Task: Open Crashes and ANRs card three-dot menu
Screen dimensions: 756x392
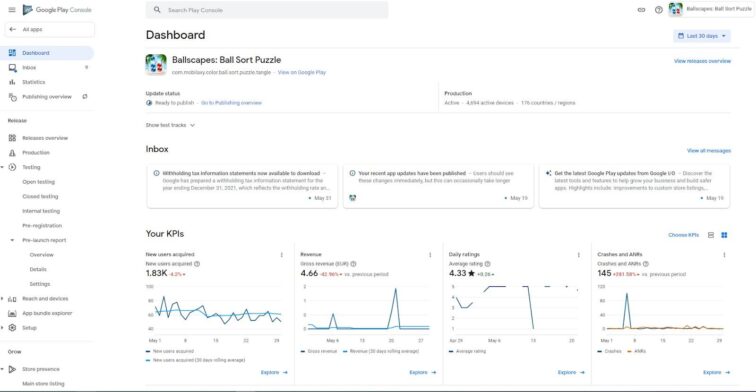Action: pyautogui.click(x=724, y=255)
